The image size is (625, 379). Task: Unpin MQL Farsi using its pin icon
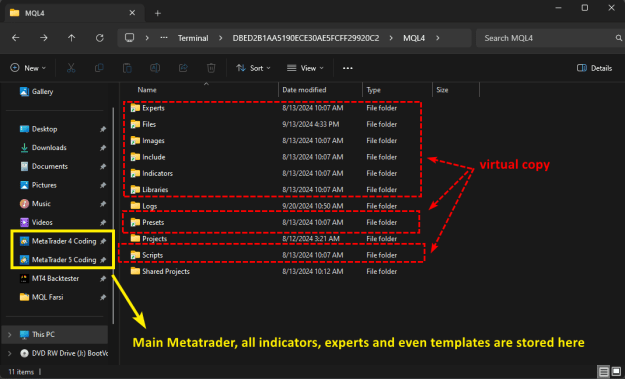pyautogui.click(x=103, y=297)
